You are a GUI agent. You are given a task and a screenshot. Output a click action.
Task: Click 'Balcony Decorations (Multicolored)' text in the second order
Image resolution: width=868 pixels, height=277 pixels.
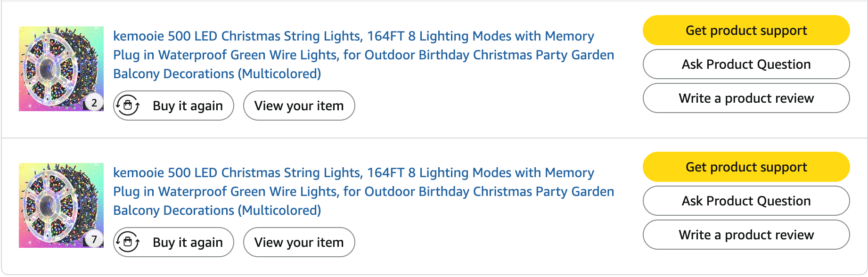click(217, 211)
